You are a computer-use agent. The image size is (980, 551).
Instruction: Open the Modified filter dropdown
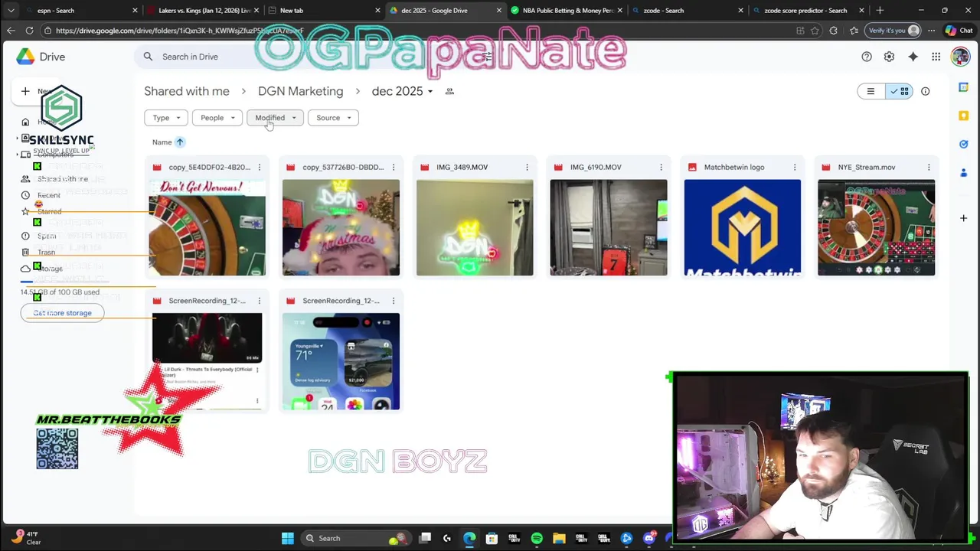pos(275,118)
